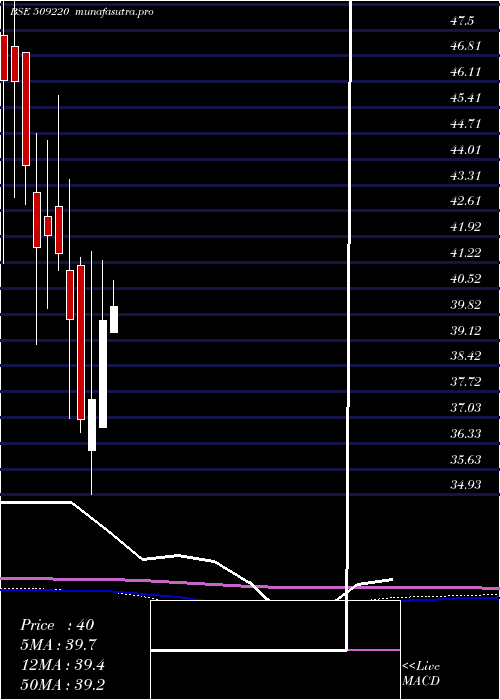
Task: Click the 34.93 price axis label
Action: coord(465,485)
